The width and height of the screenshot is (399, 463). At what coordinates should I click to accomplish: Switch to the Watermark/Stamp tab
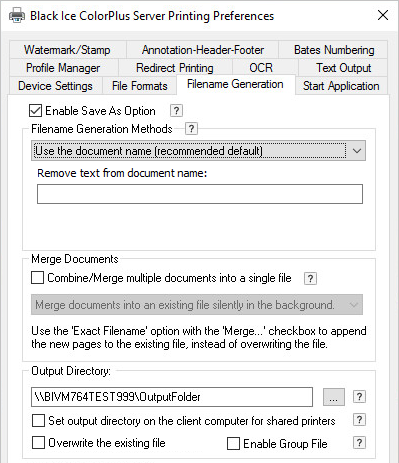(67, 50)
